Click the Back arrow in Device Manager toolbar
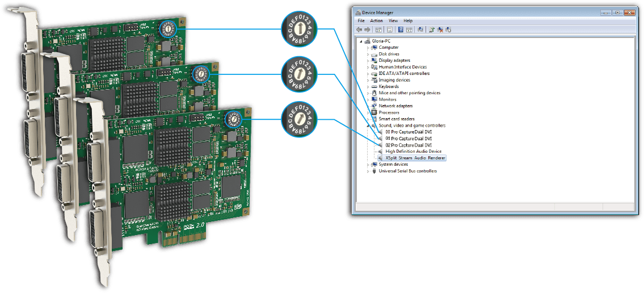The image size is (644, 293). (x=359, y=30)
